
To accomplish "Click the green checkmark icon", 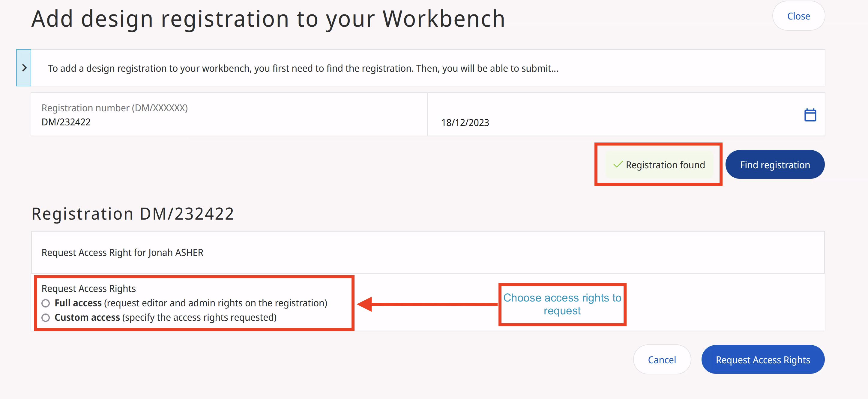I will (618, 164).
